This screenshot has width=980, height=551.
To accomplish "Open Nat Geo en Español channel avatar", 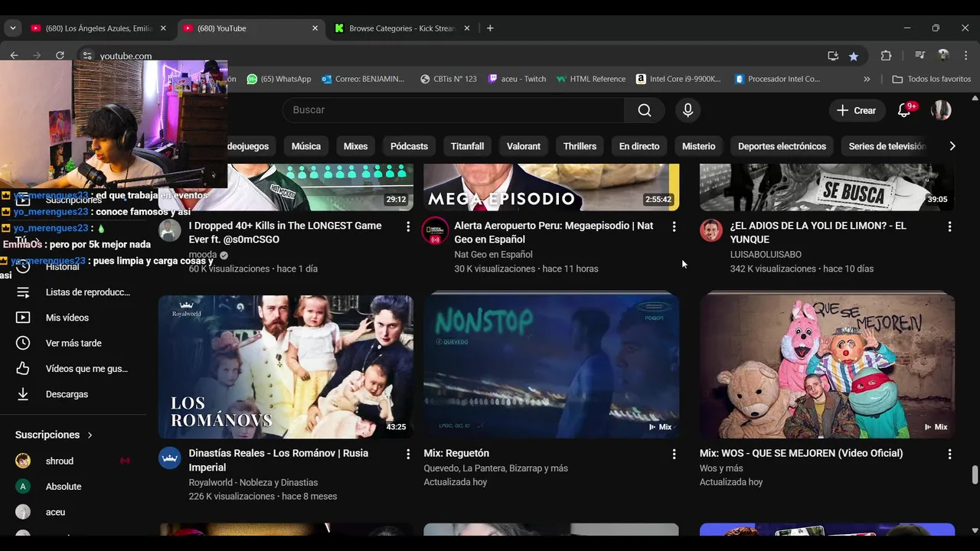I will [x=435, y=230].
